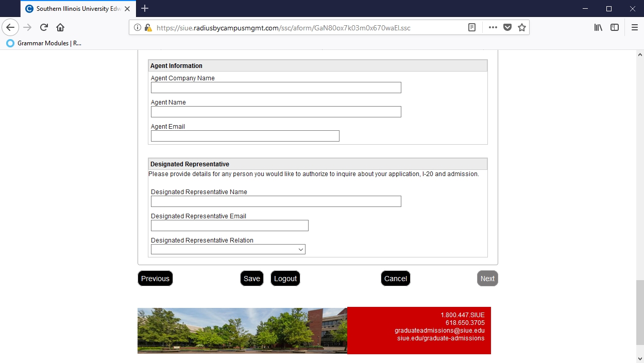The image size is (644, 363).
Task: Open page actions three-dot menu
Action: coord(493,28)
